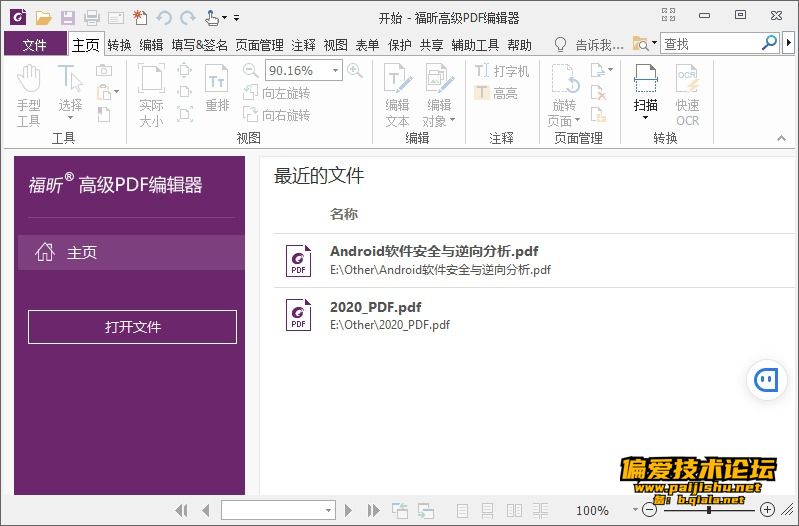Click the Scan (扫描) icon
Viewport: 799px width, 526px height.
[x=646, y=88]
